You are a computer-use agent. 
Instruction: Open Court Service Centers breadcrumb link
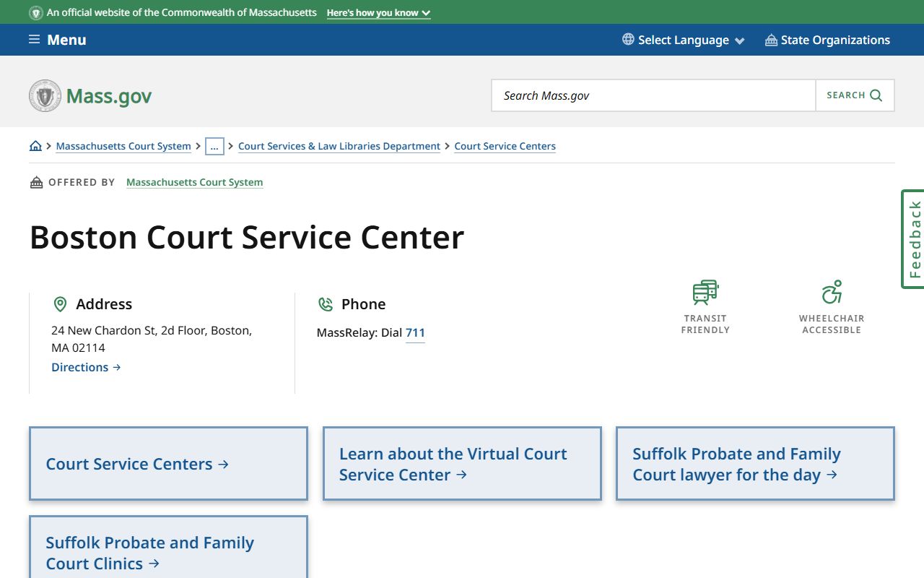[505, 146]
